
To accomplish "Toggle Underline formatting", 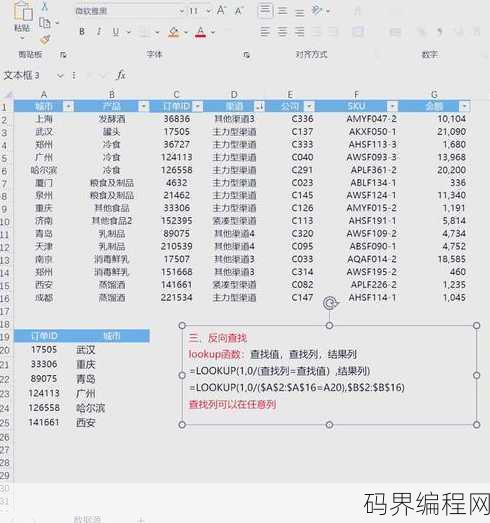I will [x=116, y=32].
